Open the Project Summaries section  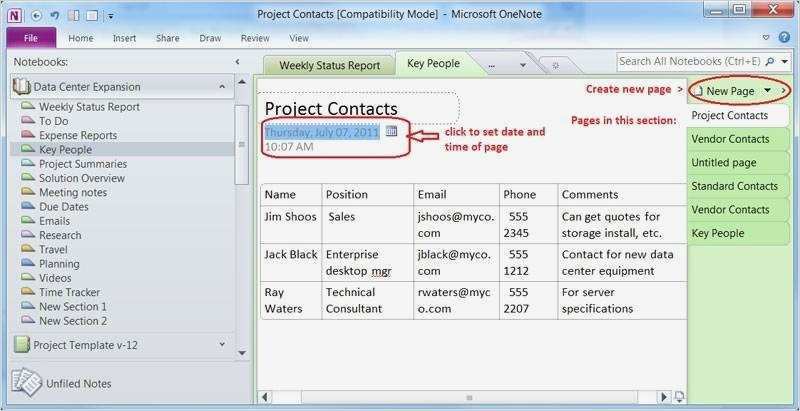pos(83,164)
